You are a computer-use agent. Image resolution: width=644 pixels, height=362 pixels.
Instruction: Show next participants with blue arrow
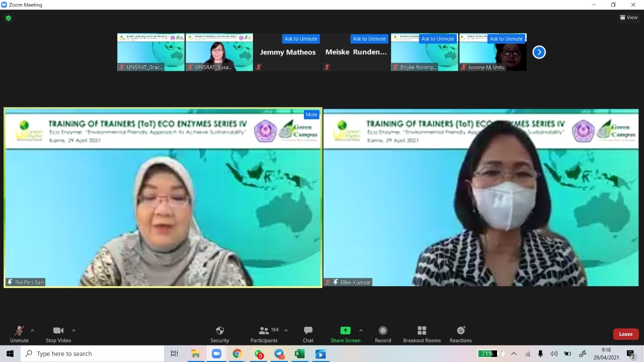(539, 52)
